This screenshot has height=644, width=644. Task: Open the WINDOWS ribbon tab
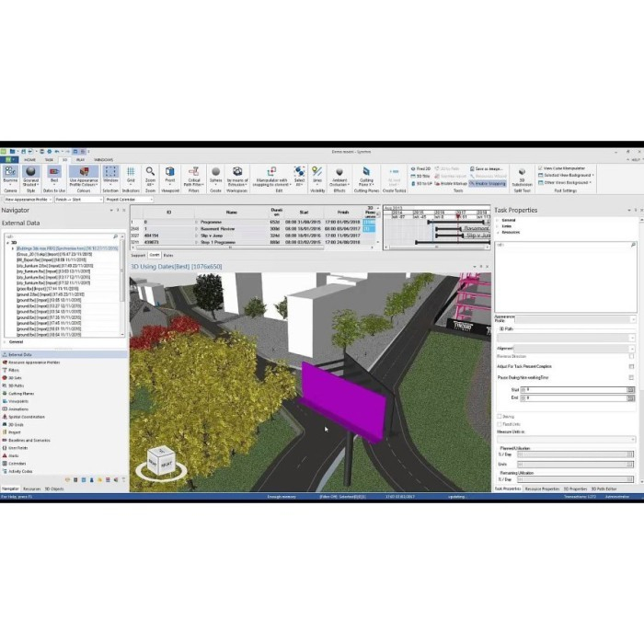tap(103, 160)
